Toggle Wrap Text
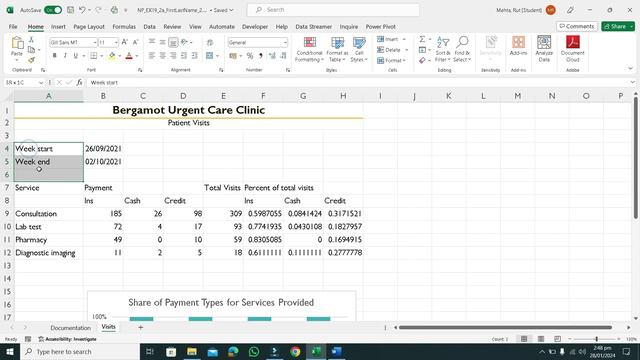This screenshot has width=640, height=360. 210,42
